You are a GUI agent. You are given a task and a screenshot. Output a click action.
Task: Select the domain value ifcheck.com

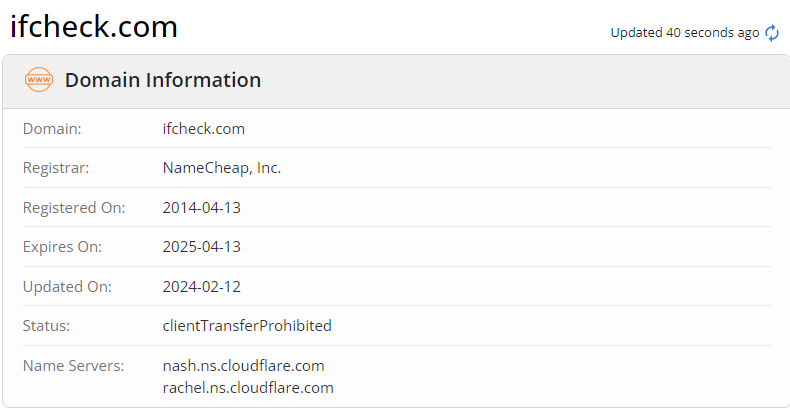pyautogui.click(x=203, y=129)
